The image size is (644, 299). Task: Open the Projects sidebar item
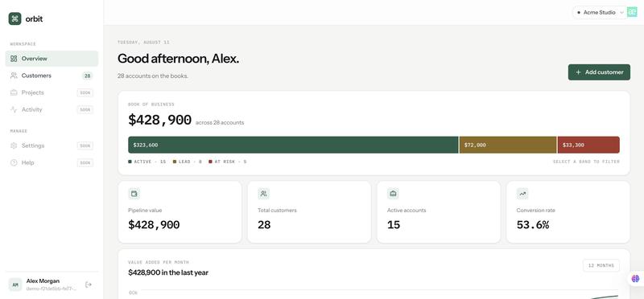tap(52, 92)
